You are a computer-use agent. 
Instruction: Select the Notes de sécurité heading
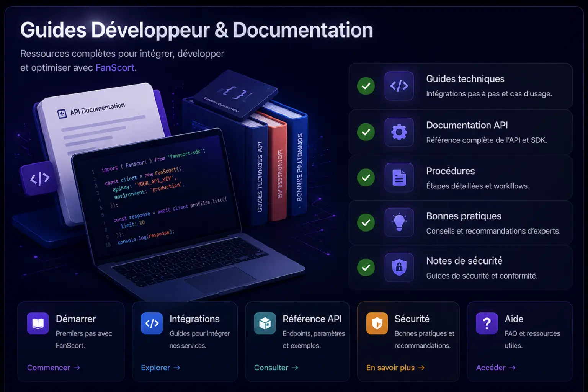coord(464,261)
